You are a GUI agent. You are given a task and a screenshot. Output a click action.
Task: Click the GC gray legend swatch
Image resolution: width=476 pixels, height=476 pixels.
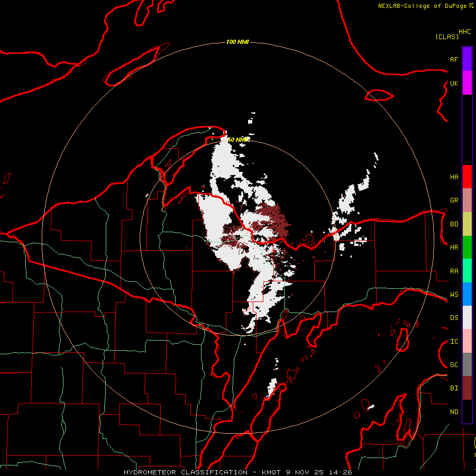click(x=467, y=364)
